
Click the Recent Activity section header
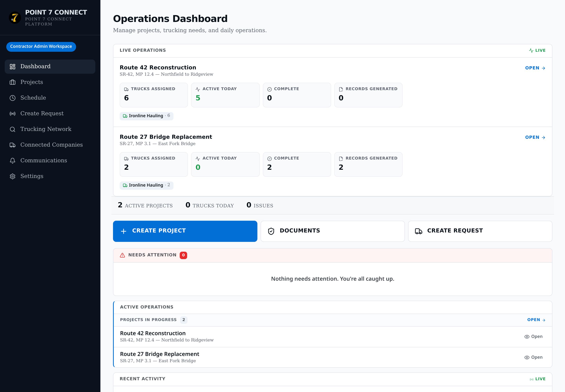click(333, 379)
